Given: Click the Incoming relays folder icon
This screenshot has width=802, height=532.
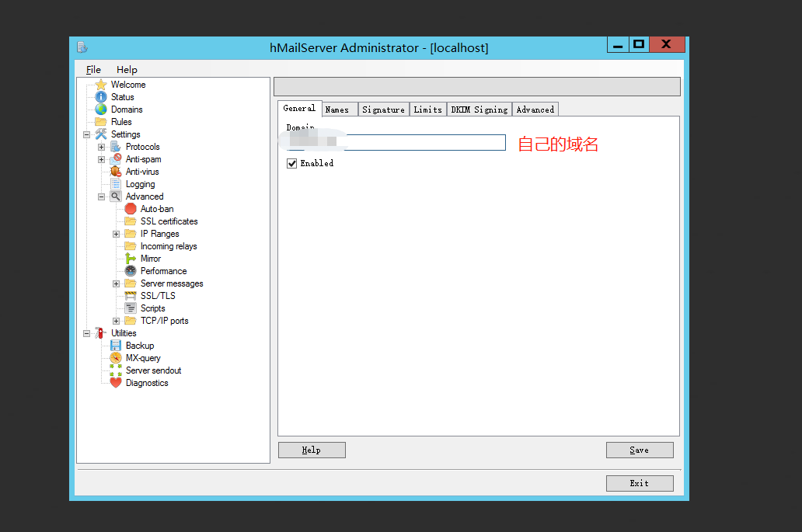Looking at the screenshot, I should [x=131, y=246].
